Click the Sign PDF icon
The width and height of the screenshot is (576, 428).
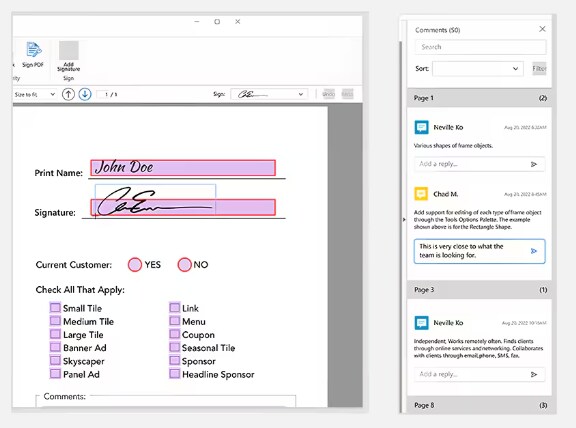33,50
